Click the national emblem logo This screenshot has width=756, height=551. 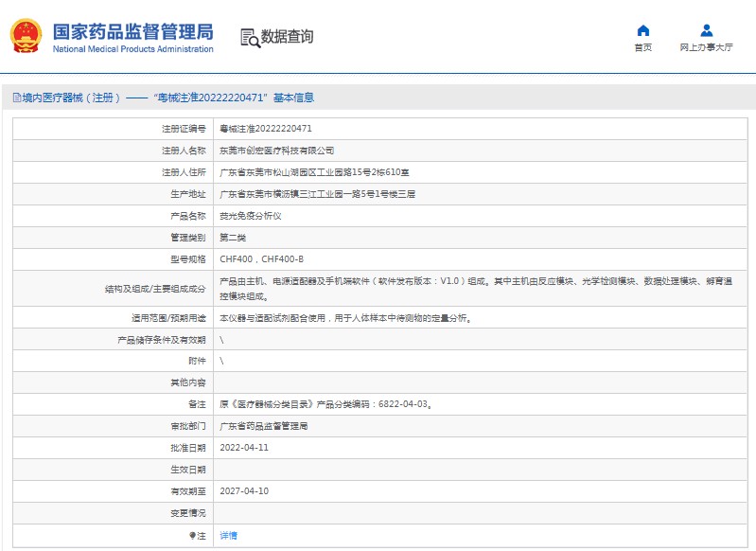26,36
